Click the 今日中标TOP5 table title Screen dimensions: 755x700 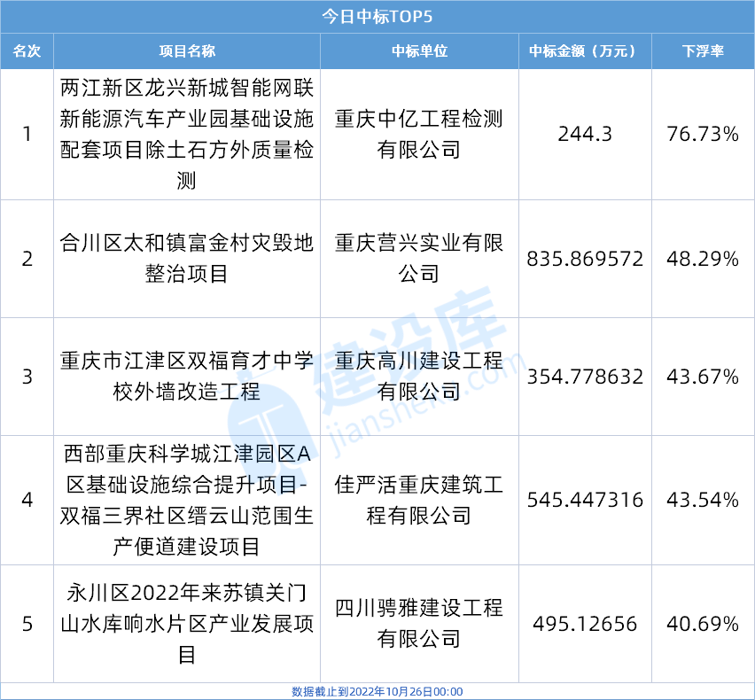coord(377,16)
